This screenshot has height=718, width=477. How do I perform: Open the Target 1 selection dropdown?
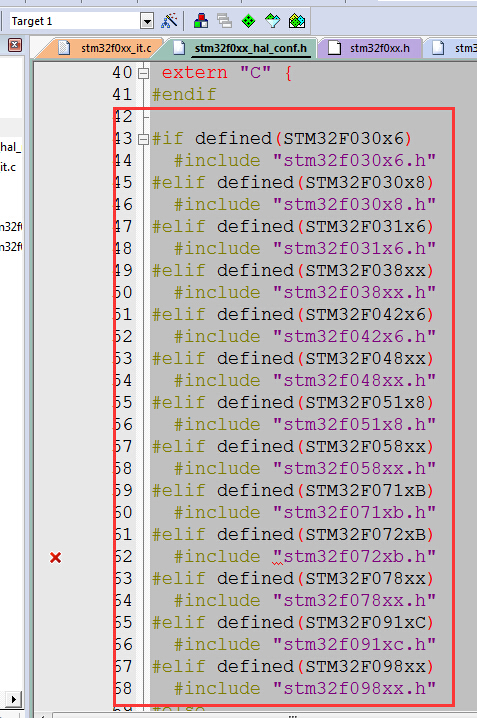tap(146, 21)
